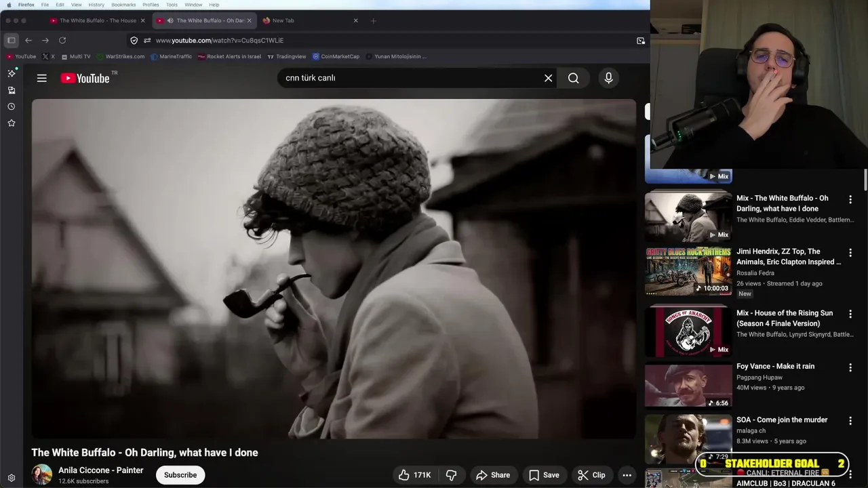868x488 pixels.
Task: Open Anila Ciccone channel avatar
Action: click(x=42, y=474)
